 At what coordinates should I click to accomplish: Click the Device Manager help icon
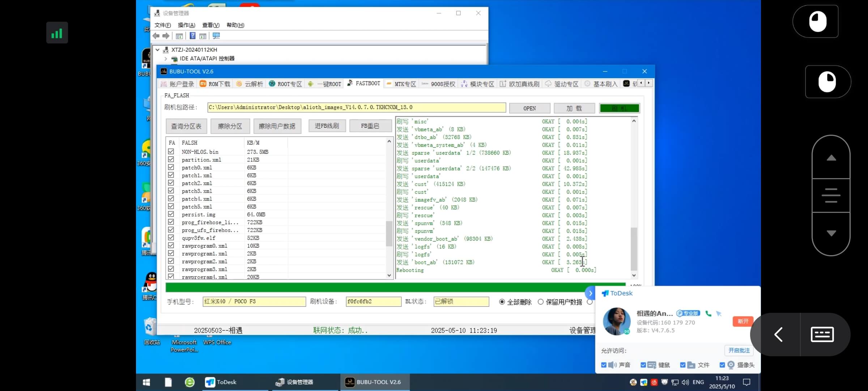(193, 36)
